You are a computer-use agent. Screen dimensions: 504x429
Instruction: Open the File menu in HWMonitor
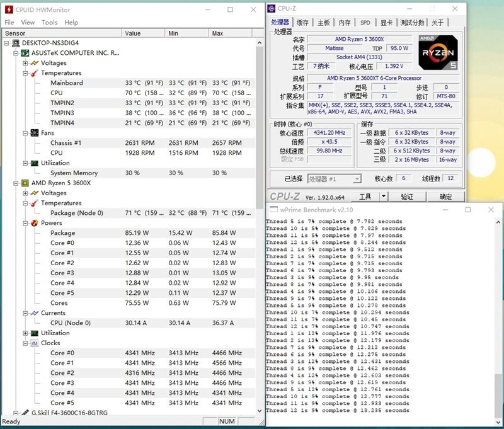tap(9, 23)
